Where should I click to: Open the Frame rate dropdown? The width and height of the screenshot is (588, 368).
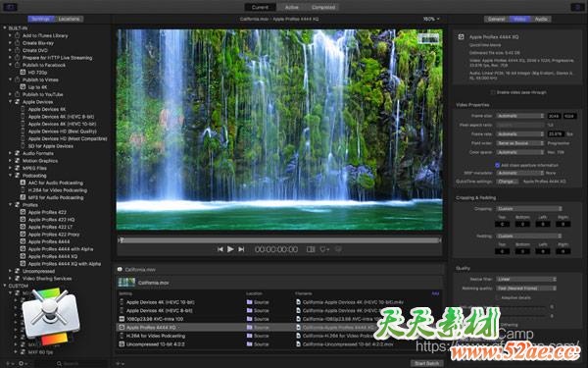[520, 134]
